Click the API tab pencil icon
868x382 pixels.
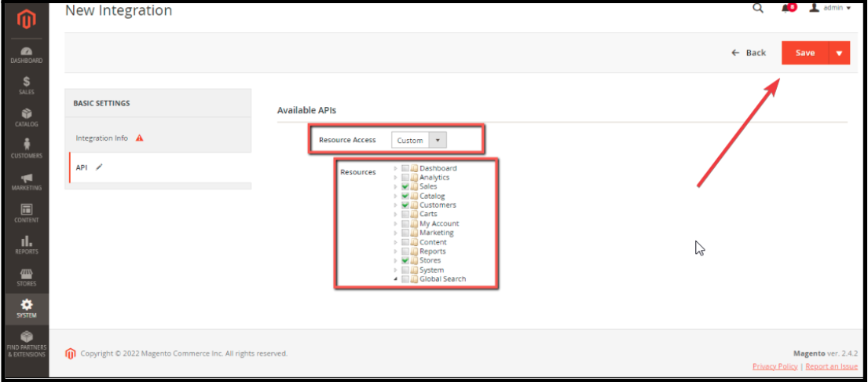pyautogui.click(x=99, y=167)
